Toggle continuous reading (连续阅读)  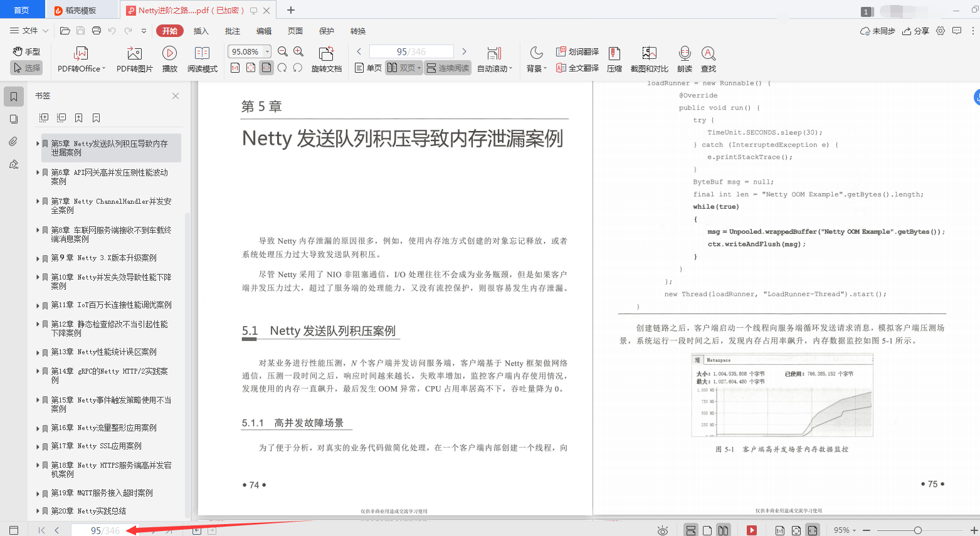(448, 68)
